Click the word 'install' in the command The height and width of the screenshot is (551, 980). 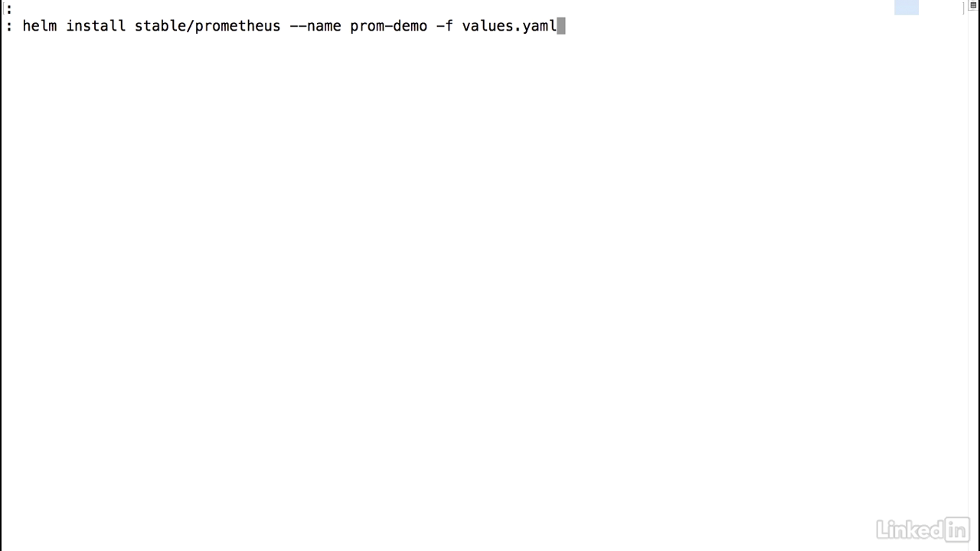96,26
